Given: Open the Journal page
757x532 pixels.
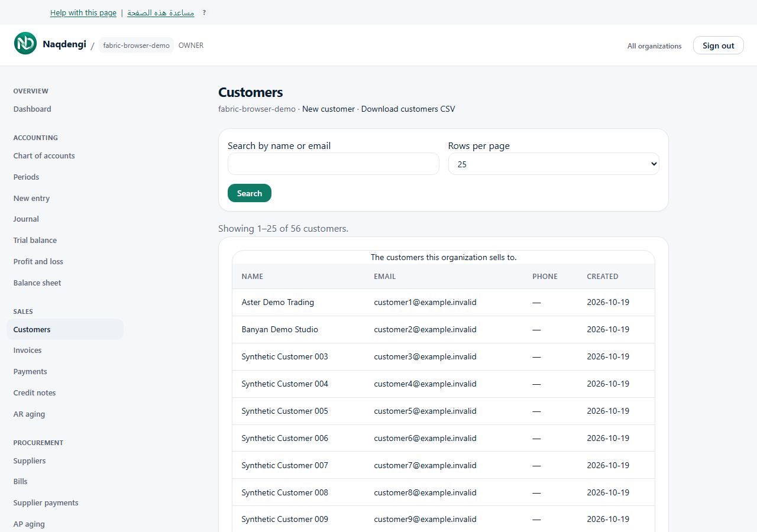Looking at the screenshot, I should pyautogui.click(x=27, y=219).
